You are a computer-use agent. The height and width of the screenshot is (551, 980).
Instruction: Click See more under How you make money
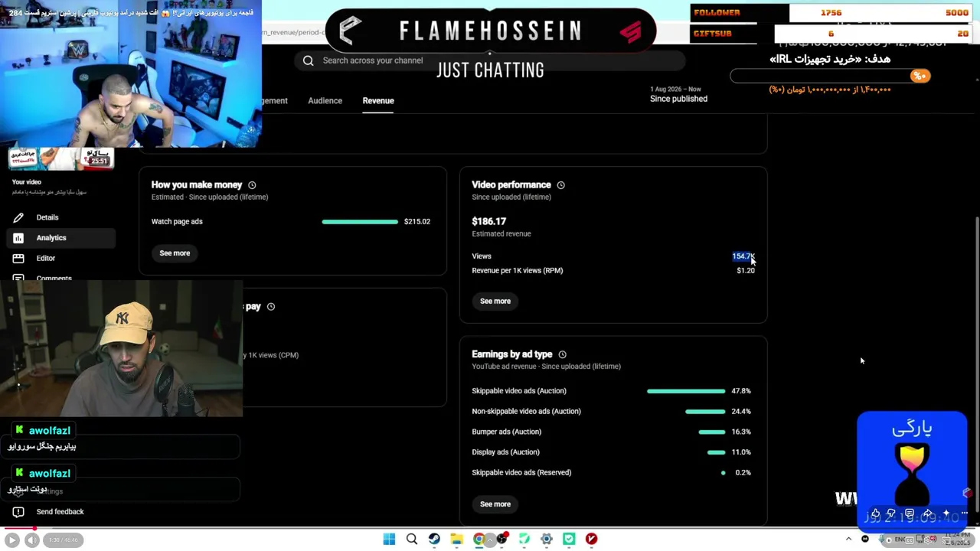click(x=175, y=253)
